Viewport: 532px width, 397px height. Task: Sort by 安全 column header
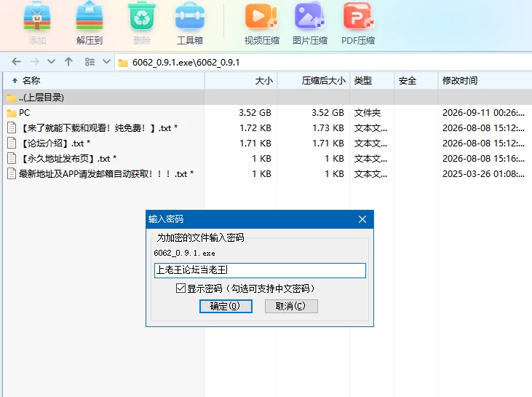[416, 80]
